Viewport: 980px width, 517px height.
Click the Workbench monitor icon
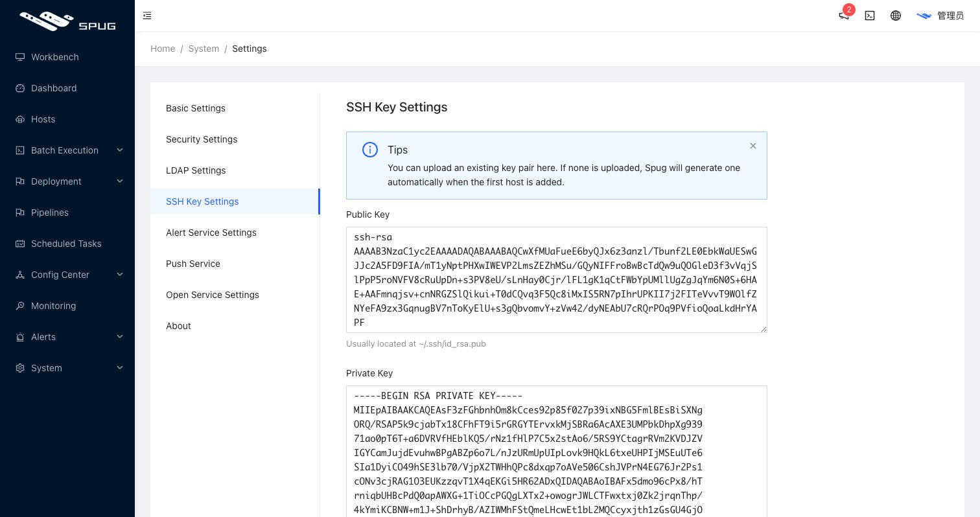click(20, 57)
